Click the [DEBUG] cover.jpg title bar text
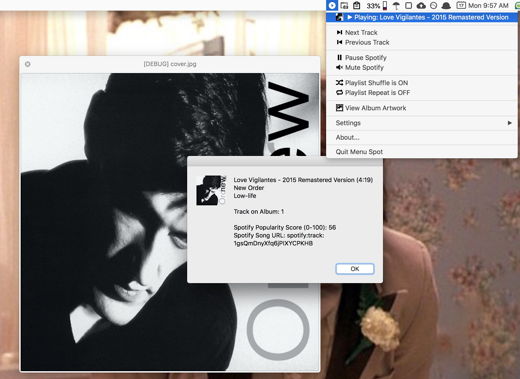Viewport: 520px width, 379px height. click(x=170, y=64)
